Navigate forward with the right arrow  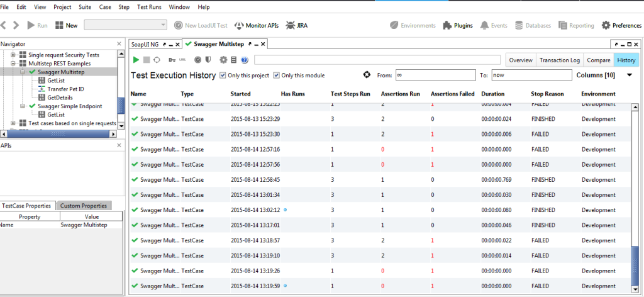coord(16,25)
